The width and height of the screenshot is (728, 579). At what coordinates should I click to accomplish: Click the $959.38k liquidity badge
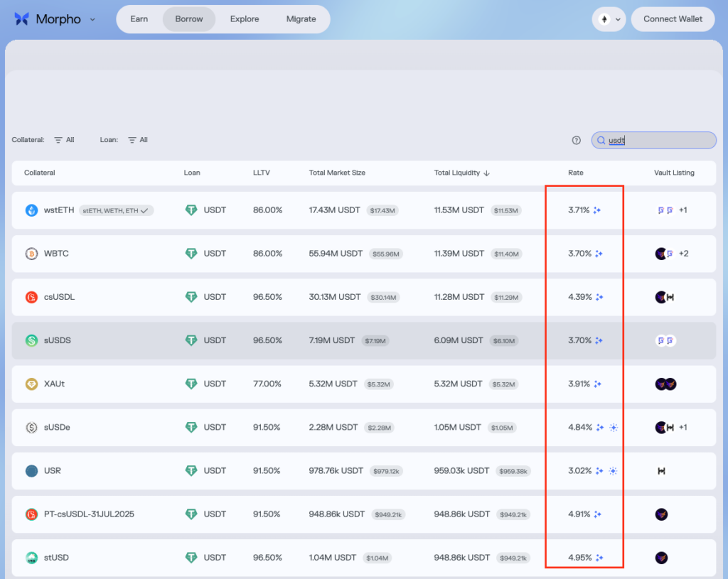point(513,471)
